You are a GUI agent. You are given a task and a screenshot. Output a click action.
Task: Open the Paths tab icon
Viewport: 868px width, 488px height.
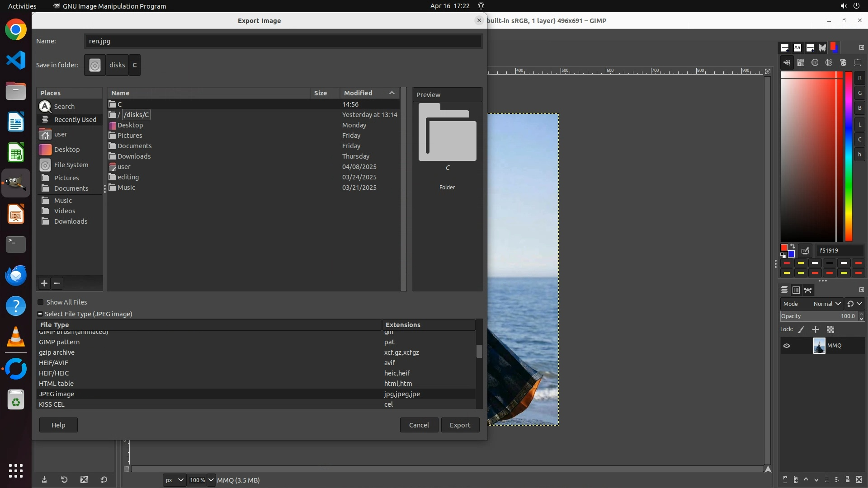(808, 290)
